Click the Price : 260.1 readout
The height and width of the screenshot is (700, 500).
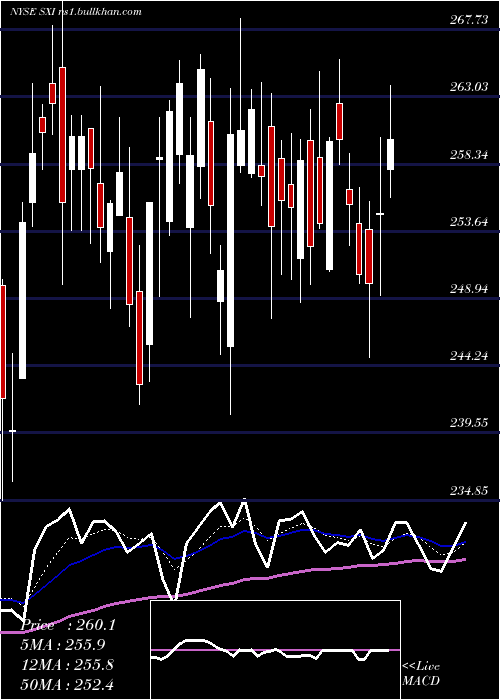pyautogui.click(x=68, y=625)
